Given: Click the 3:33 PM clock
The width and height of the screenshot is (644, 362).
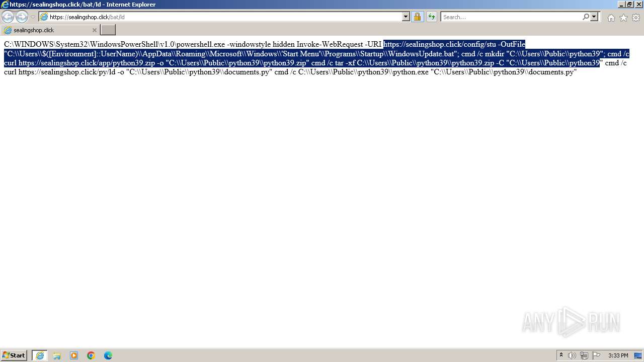Looking at the screenshot, I should coord(618,355).
